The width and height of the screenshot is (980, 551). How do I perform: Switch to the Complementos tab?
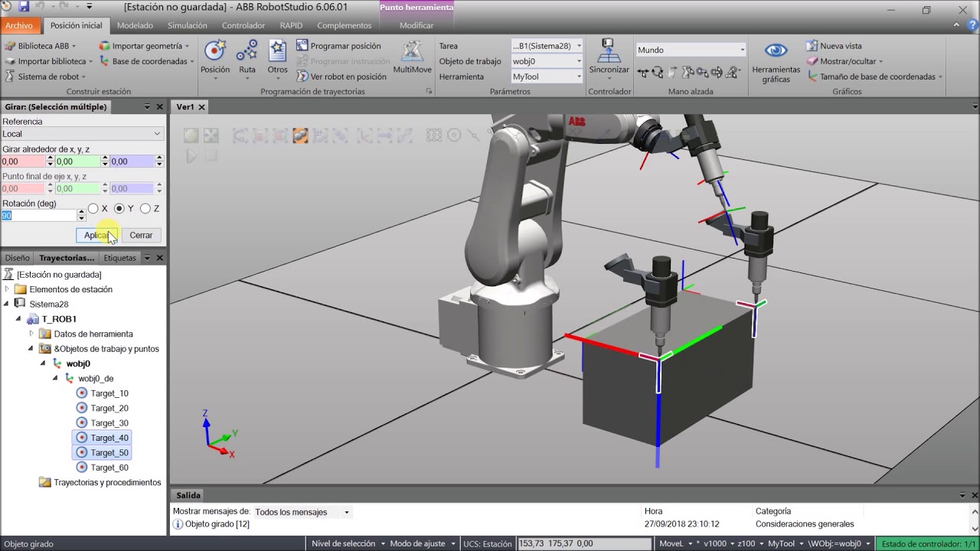click(345, 25)
